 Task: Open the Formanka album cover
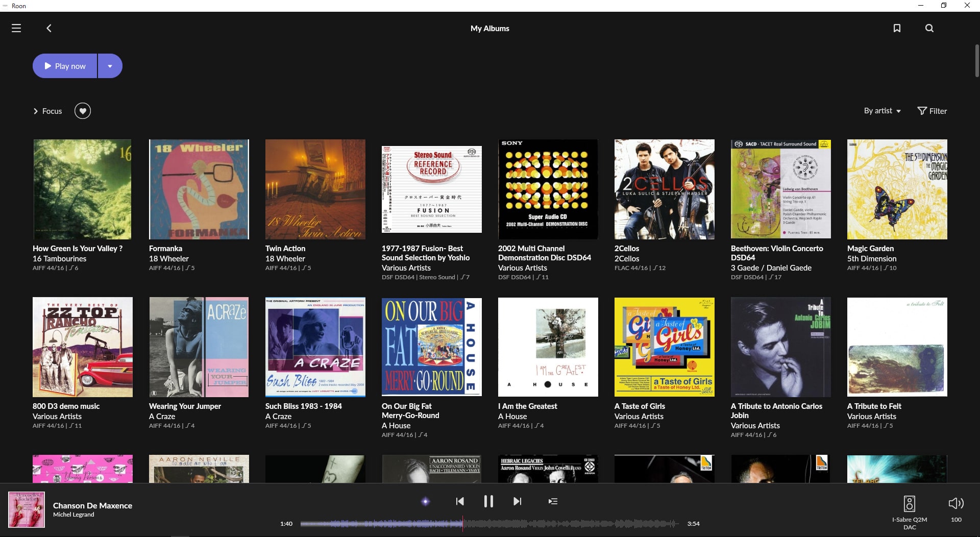pyautogui.click(x=199, y=189)
